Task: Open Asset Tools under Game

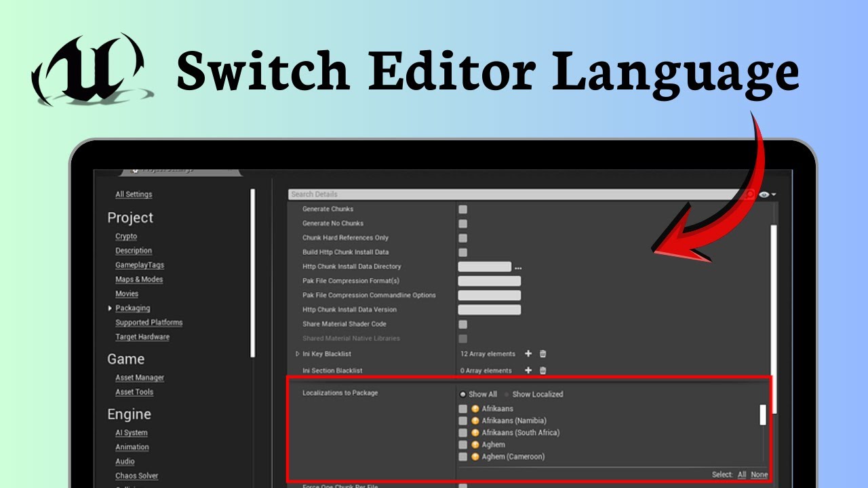Action: tap(134, 392)
